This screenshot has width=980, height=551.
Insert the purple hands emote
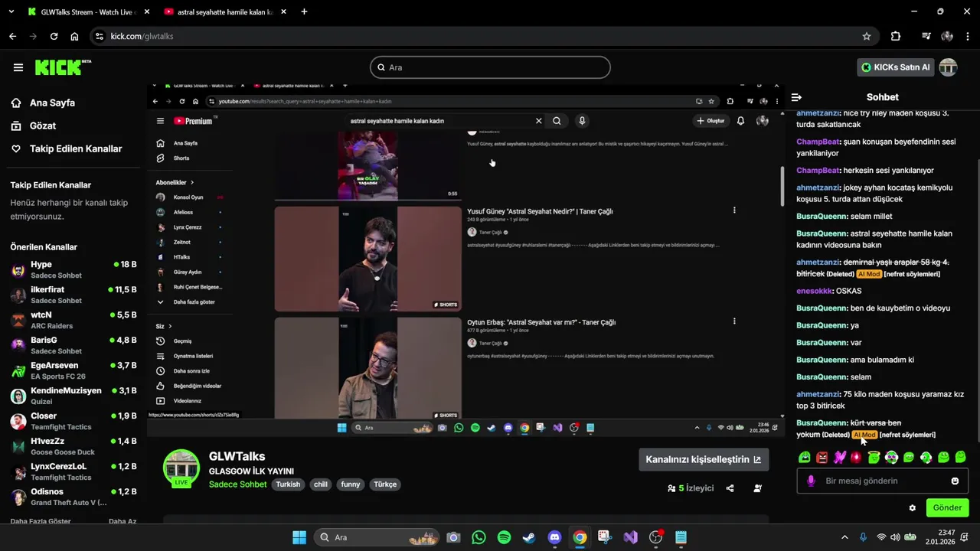click(839, 458)
